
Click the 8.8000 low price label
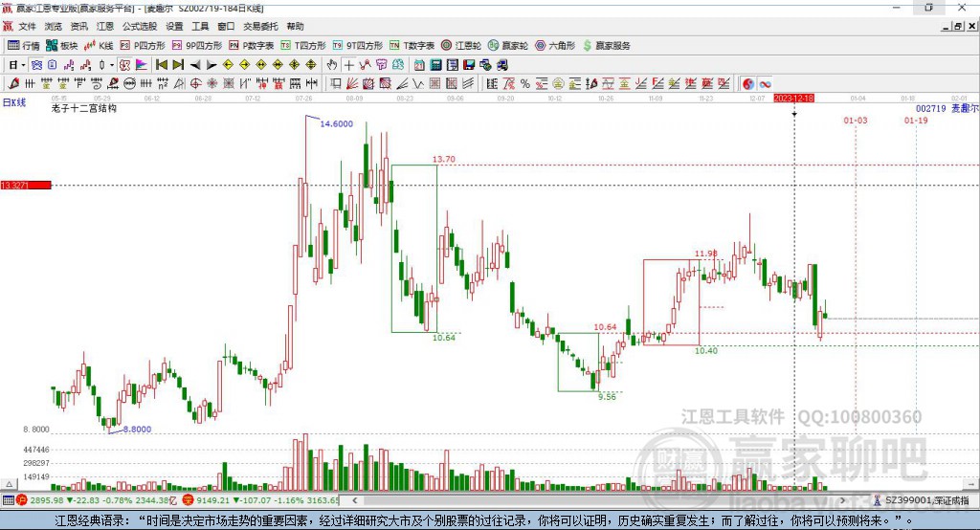click(137, 430)
